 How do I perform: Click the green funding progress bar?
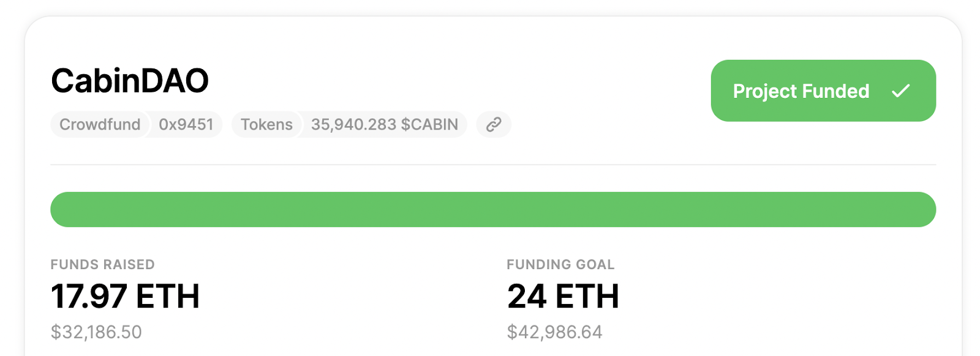(x=493, y=209)
